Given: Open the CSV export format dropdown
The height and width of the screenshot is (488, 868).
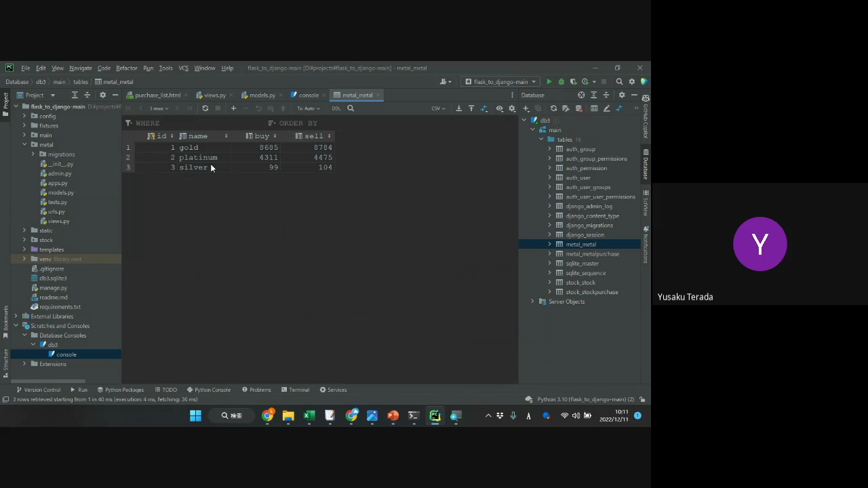Looking at the screenshot, I should 438,108.
